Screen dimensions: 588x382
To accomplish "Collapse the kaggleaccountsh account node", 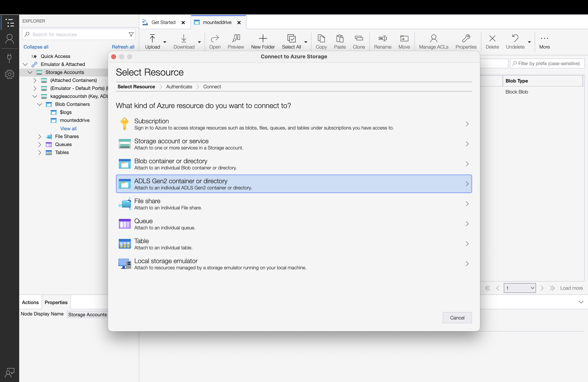I will pyautogui.click(x=35, y=96).
